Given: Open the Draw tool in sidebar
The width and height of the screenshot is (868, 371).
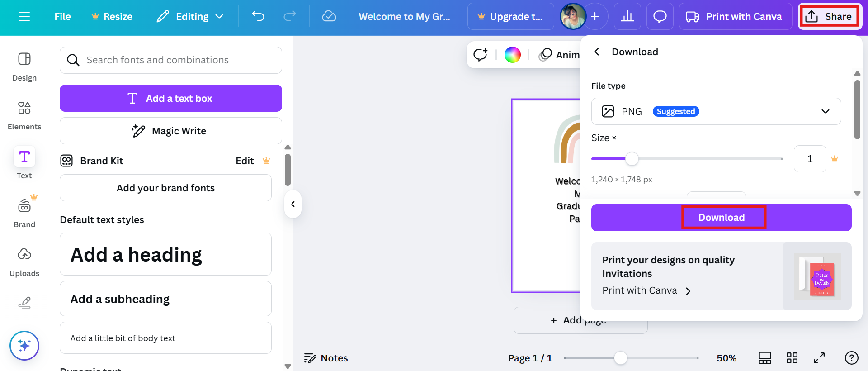Looking at the screenshot, I should click(24, 302).
